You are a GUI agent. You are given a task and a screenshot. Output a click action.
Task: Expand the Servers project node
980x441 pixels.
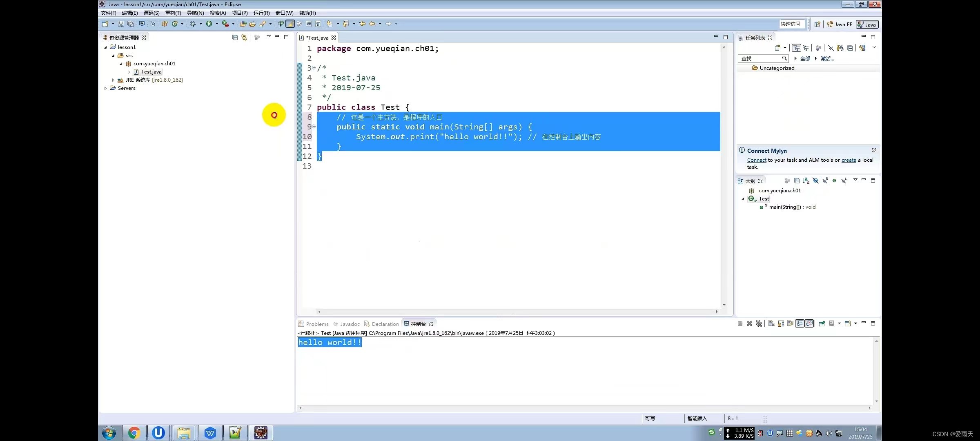[105, 88]
